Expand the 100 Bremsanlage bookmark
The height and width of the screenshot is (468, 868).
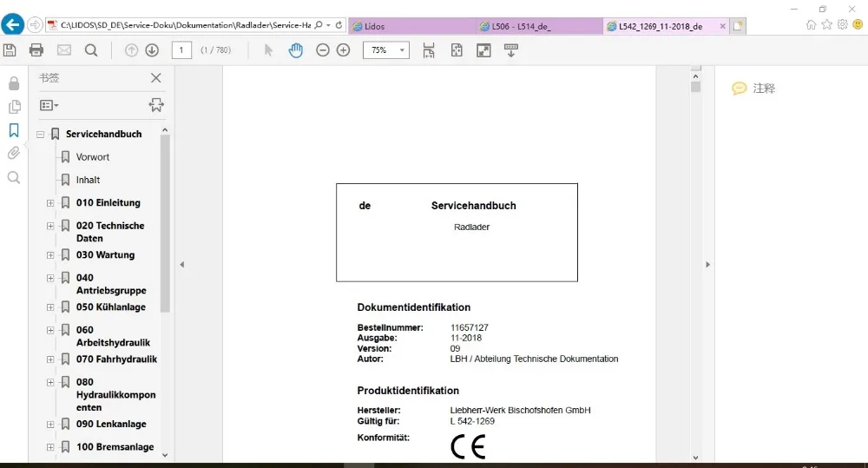tap(50, 447)
